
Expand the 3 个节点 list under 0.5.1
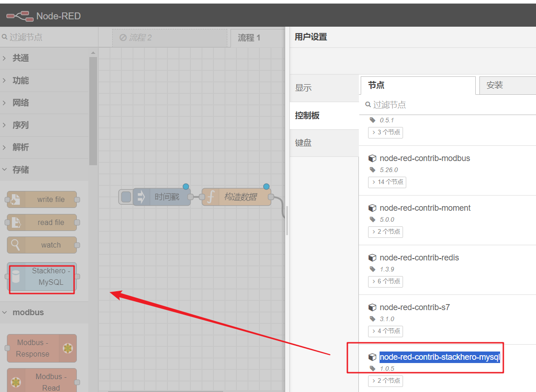click(x=385, y=132)
